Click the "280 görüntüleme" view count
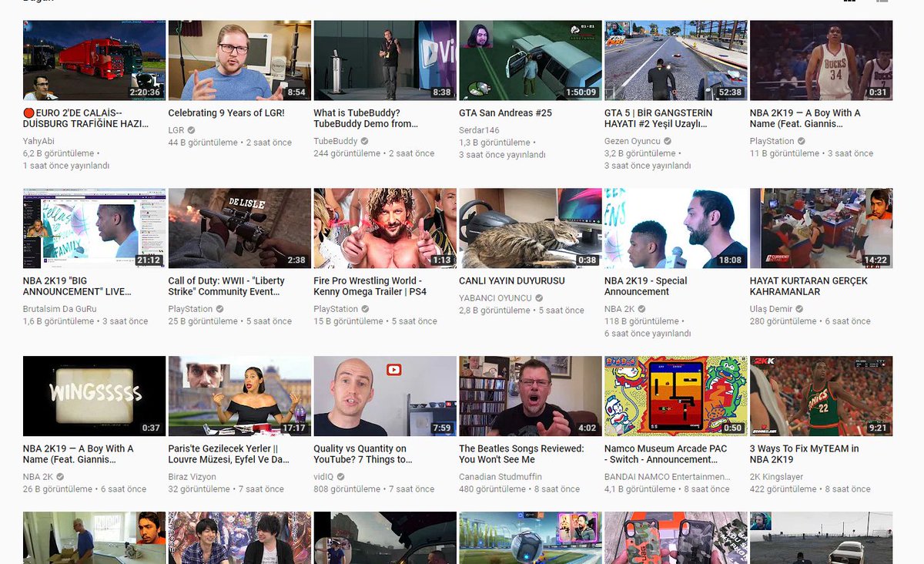The width and height of the screenshot is (924, 564). click(x=783, y=321)
